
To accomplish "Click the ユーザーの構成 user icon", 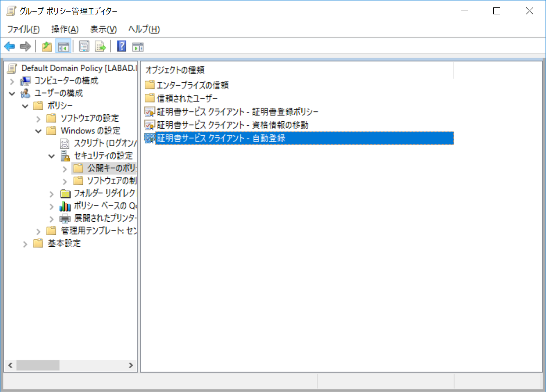I will (25, 93).
